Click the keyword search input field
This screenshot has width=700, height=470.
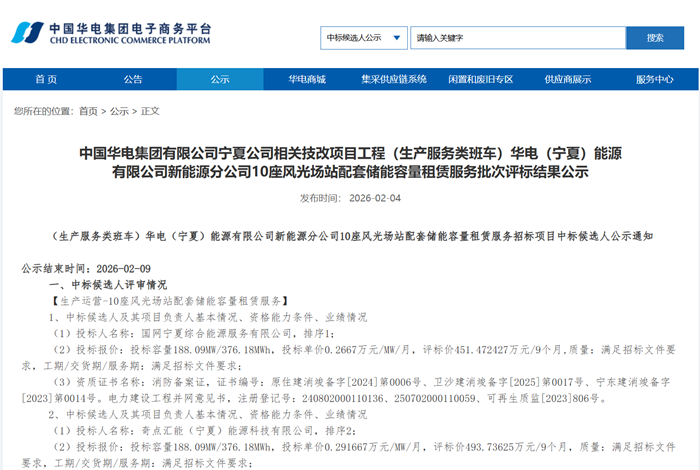pyautogui.click(x=516, y=38)
